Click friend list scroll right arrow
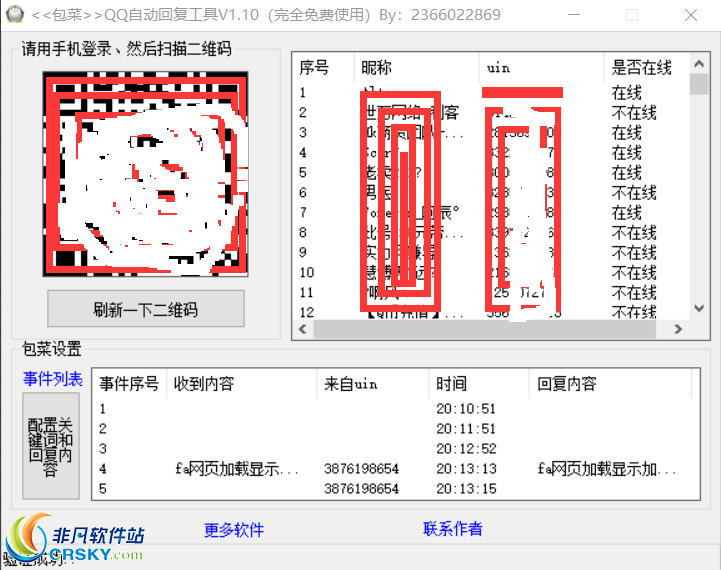 678,329
